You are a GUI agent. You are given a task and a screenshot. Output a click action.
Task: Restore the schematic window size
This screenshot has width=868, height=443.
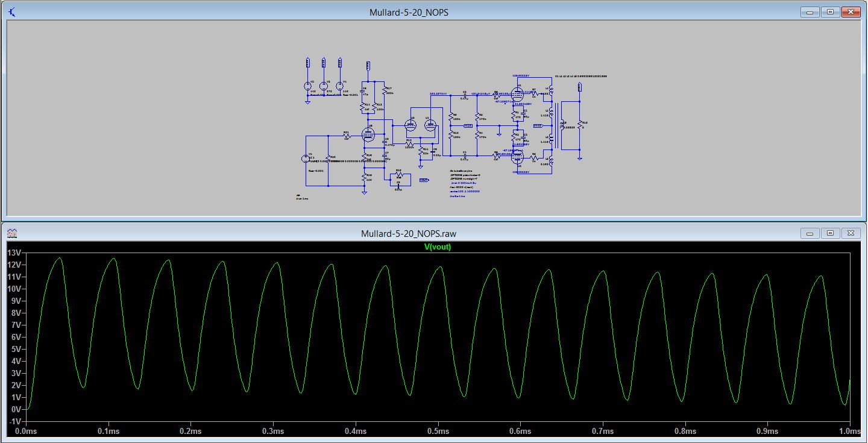click(830, 11)
